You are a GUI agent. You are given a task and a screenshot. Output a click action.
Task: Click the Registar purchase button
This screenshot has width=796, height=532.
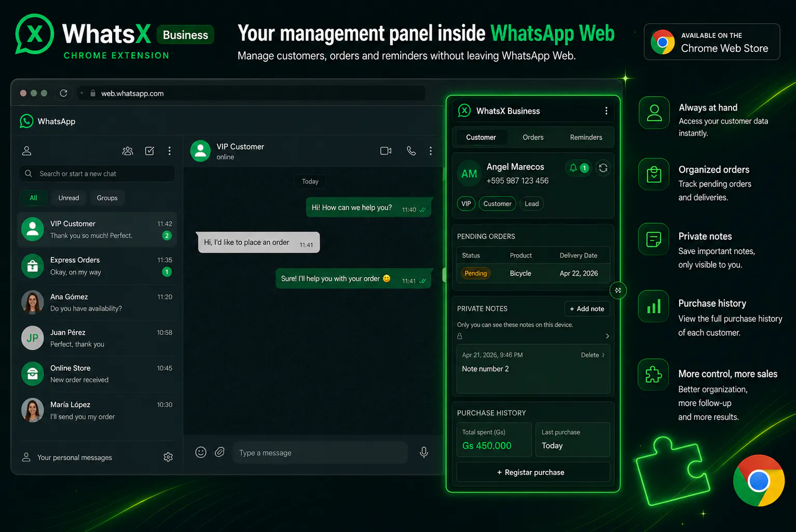click(533, 472)
